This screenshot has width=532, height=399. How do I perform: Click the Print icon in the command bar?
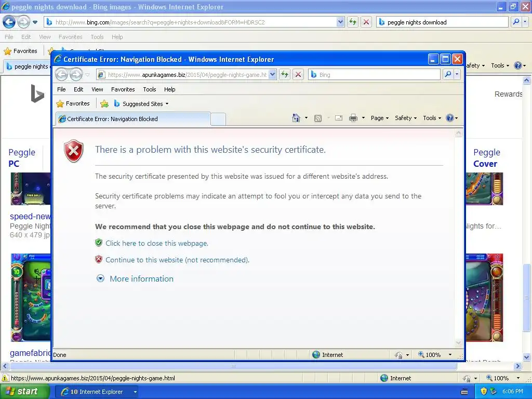[353, 118]
